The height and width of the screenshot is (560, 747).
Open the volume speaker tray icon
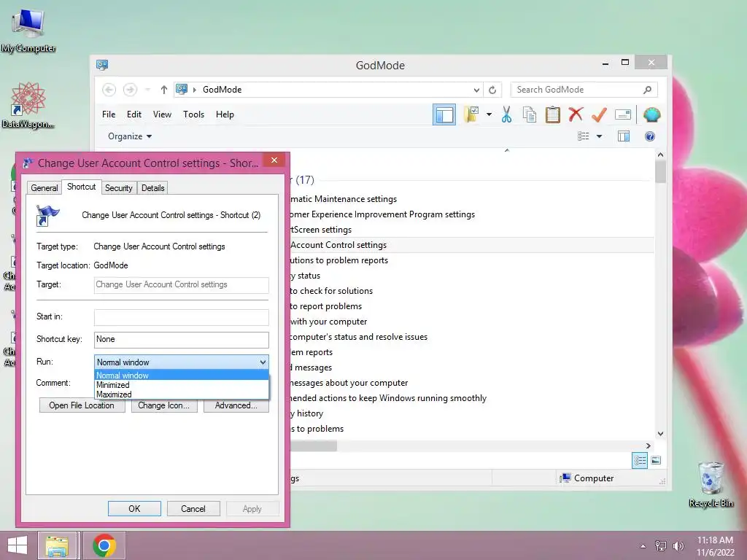pyautogui.click(x=678, y=546)
